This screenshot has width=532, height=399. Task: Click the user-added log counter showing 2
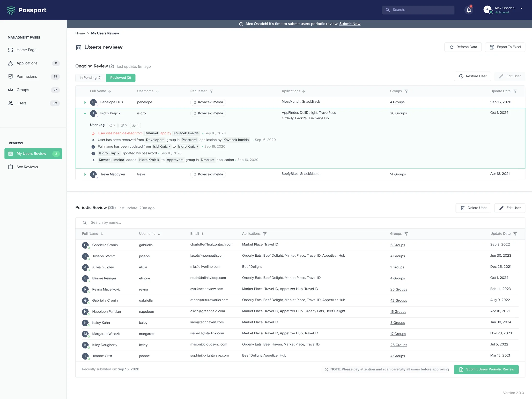pyautogui.click(x=112, y=125)
